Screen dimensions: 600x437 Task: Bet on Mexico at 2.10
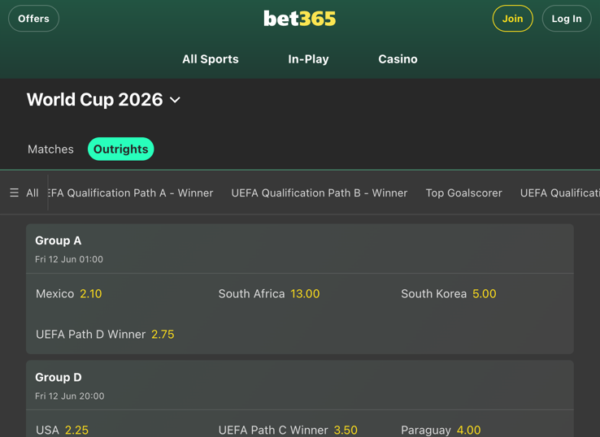tap(69, 294)
